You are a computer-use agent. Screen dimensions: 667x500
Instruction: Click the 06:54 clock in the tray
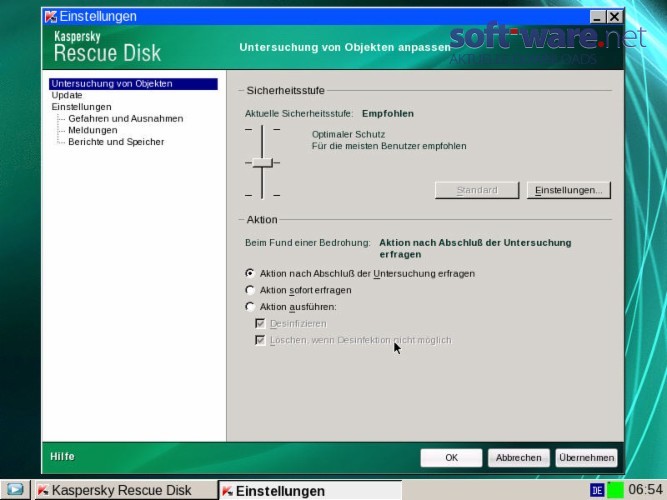coord(645,490)
